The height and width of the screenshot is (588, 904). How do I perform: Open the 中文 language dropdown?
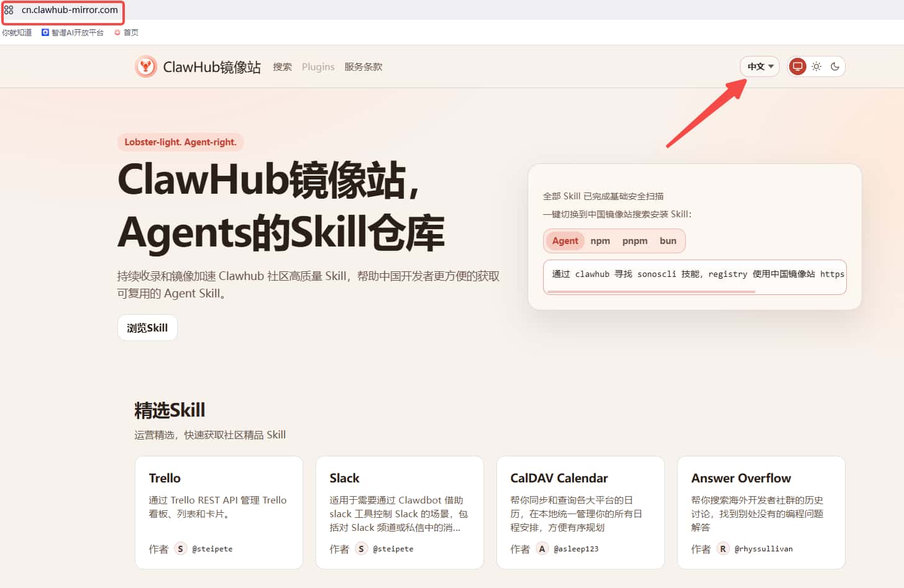click(760, 66)
